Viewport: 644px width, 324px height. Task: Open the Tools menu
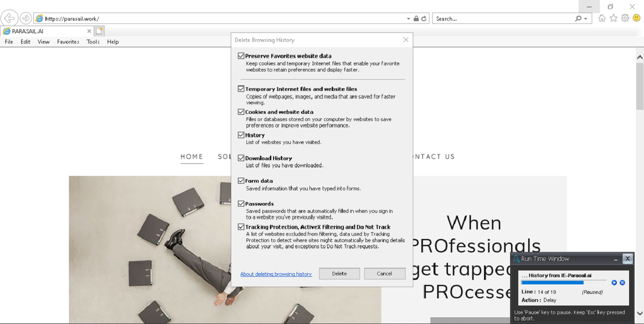tap(93, 42)
